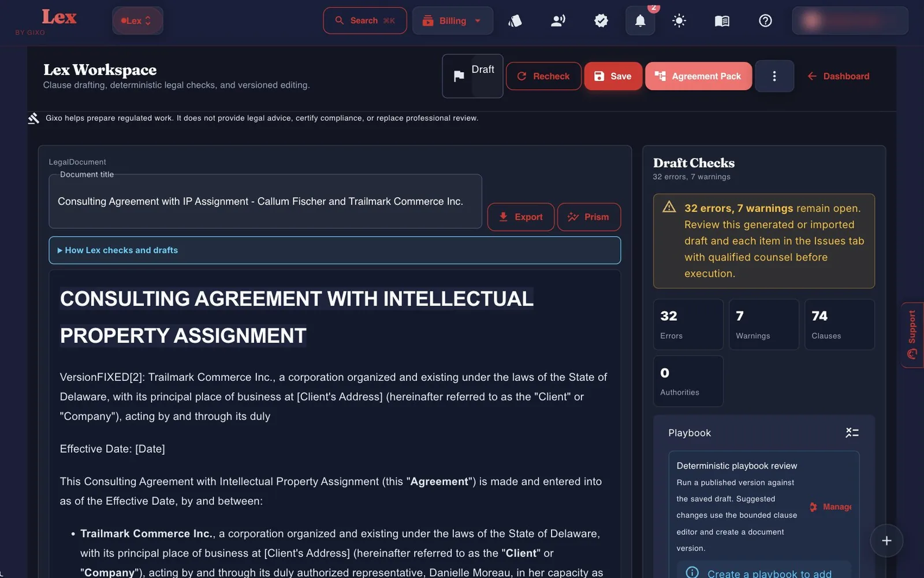Open the Lex logo home link
924x578 pixels.
(x=58, y=17)
